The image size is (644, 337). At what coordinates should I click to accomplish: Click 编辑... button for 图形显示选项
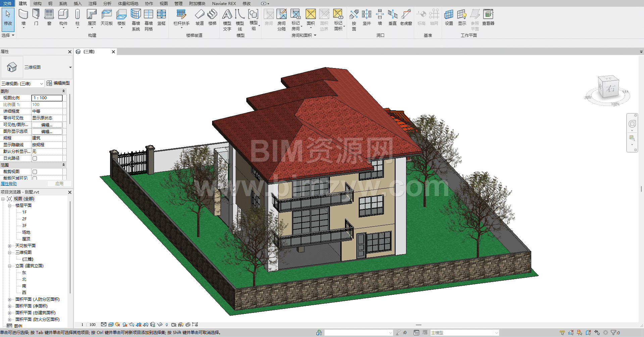(x=47, y=131)
